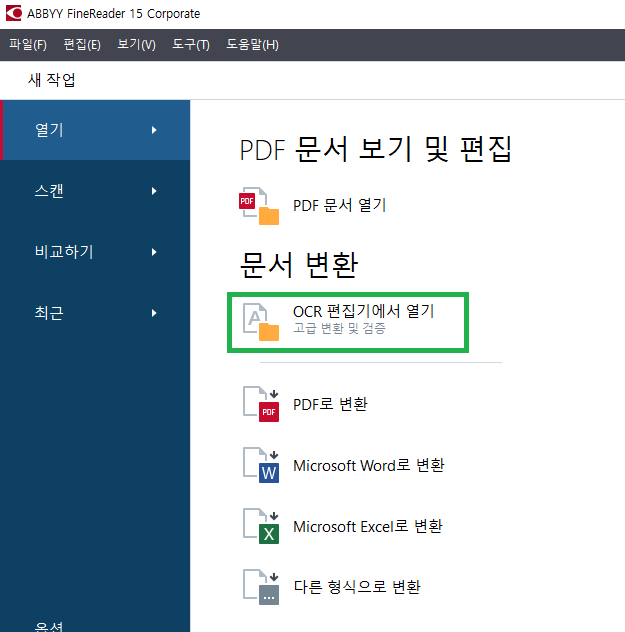Select the 열기 sidebar tab
Screen dimensions: 625x632
(95, 130)
